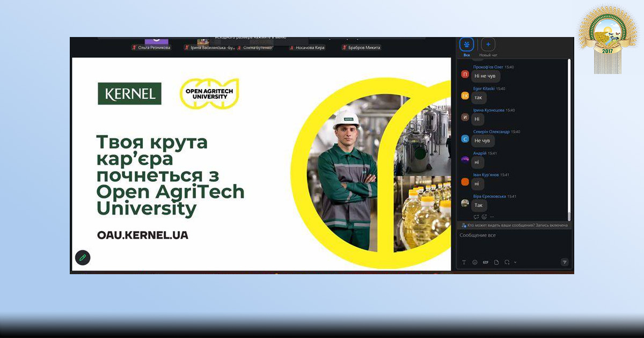Image resolution: width=644 pixels, height=338 pixels.
Task: Add a reaction to the last message
Action: (x=484, y=217)
